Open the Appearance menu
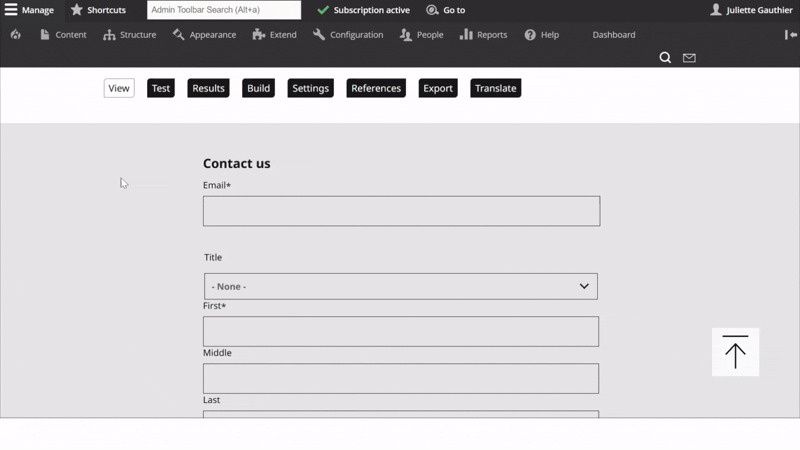This screenshot has width=800, height=450. tap(204, 34)
